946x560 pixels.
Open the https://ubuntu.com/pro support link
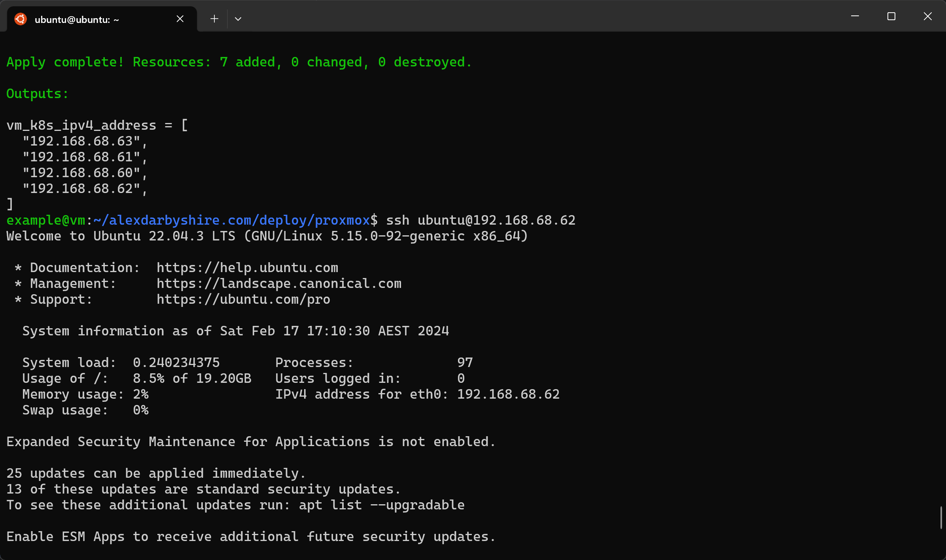244,299
